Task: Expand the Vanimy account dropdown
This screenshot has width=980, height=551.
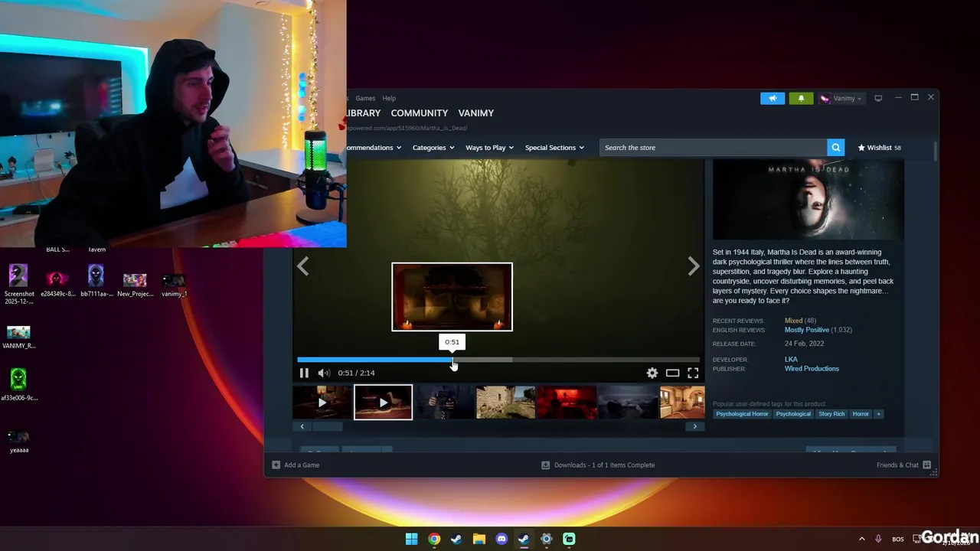Action: [841, 98]
